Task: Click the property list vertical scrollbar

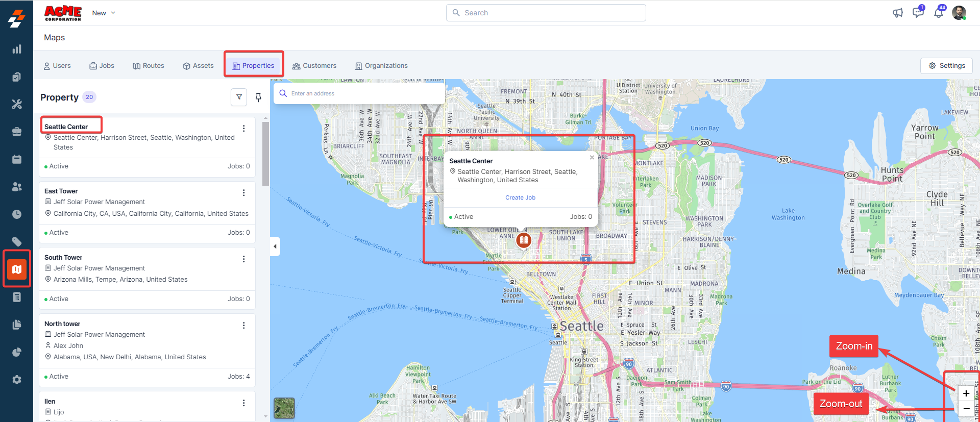Action: 265,153
